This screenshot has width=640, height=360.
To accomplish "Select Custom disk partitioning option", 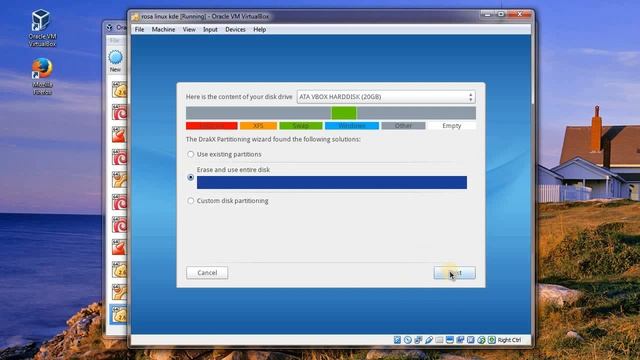I will tap(191, 201).
